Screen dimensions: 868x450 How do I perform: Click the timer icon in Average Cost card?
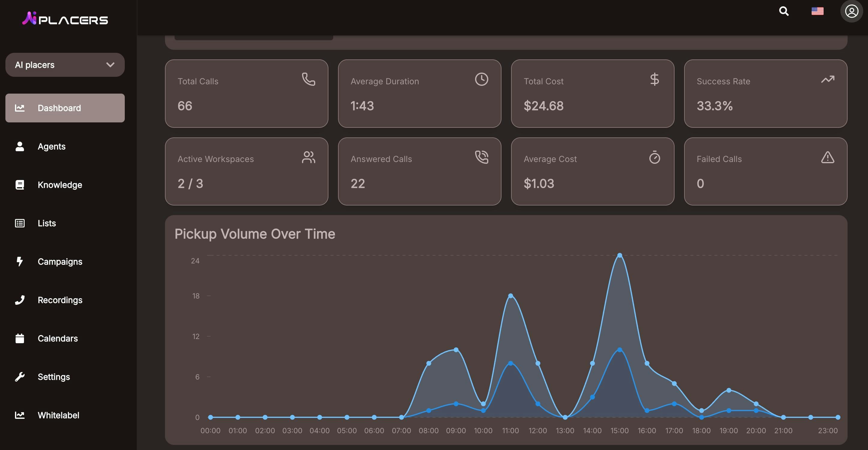(x=654, y=157)
